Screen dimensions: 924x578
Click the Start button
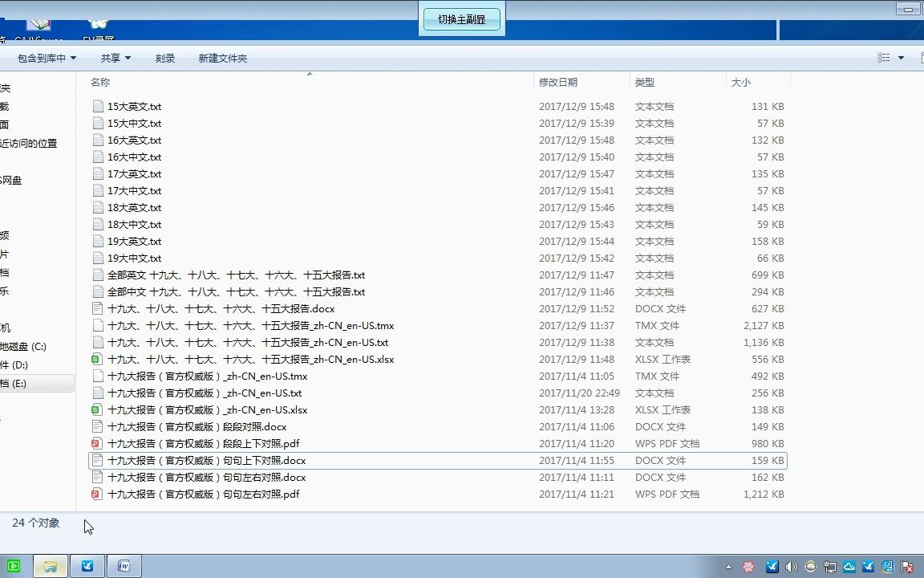pos(12,566)
